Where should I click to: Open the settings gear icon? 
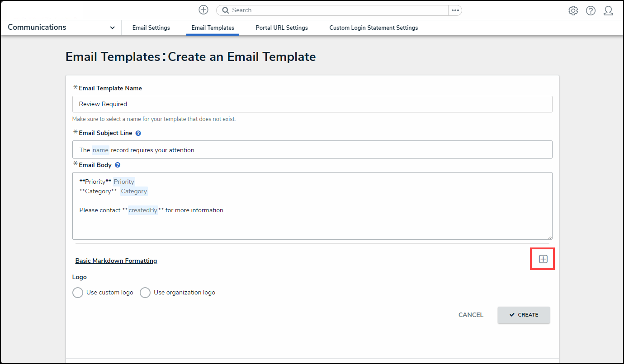click(x=573, y=10)
